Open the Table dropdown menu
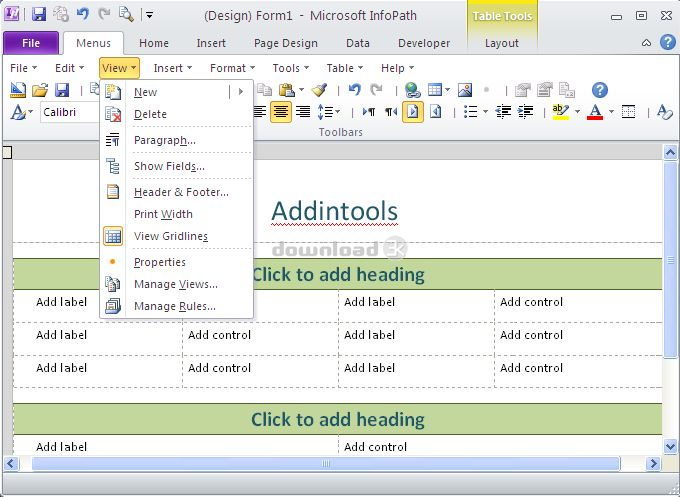The width and height of the screenshot is (680, 497). click(x=344, y=68)
